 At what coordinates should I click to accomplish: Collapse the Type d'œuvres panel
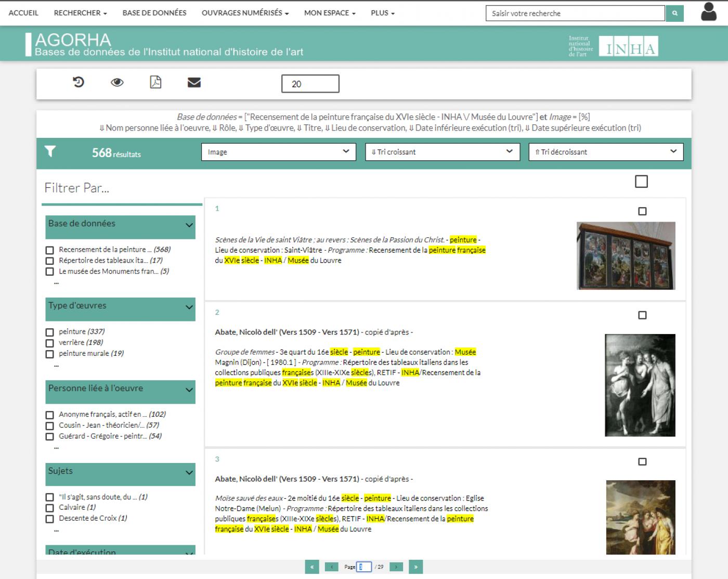pos(189,307)
